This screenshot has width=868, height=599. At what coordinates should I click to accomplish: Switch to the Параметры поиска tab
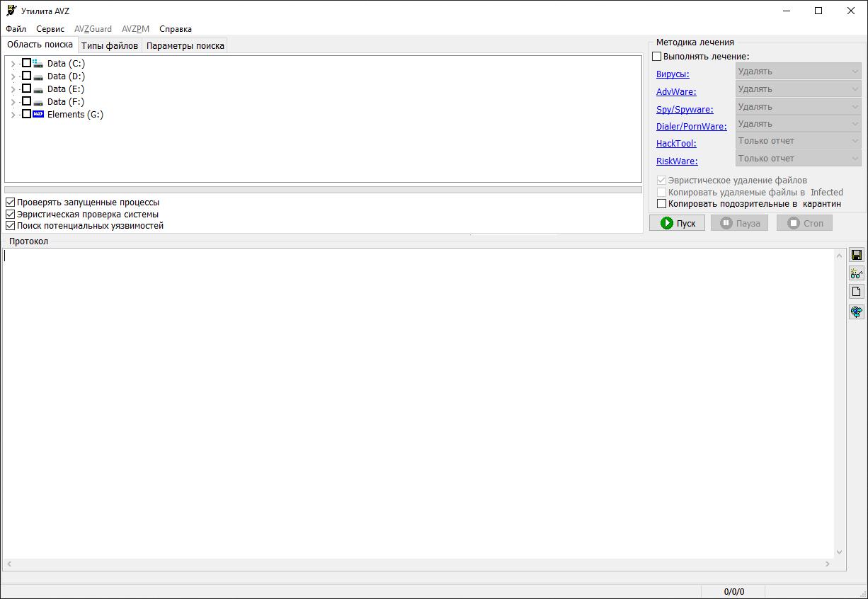(x=185, y=46)
